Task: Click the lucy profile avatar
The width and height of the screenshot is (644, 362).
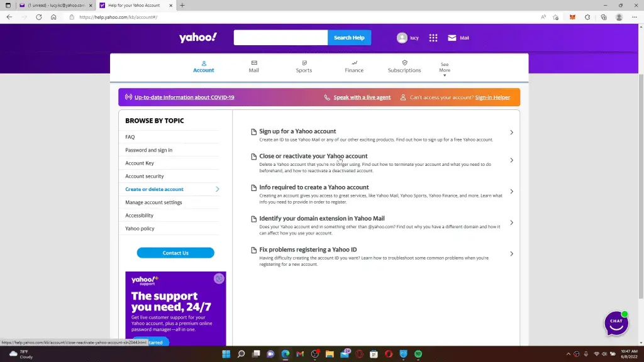Action: pyautogui.click(x=402, y=38)
